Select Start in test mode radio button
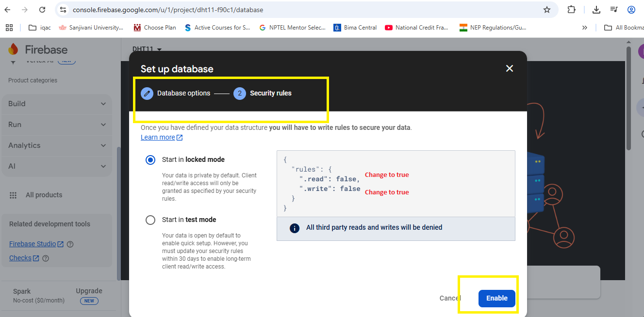 pyautogui.click(x=150, y=220)
